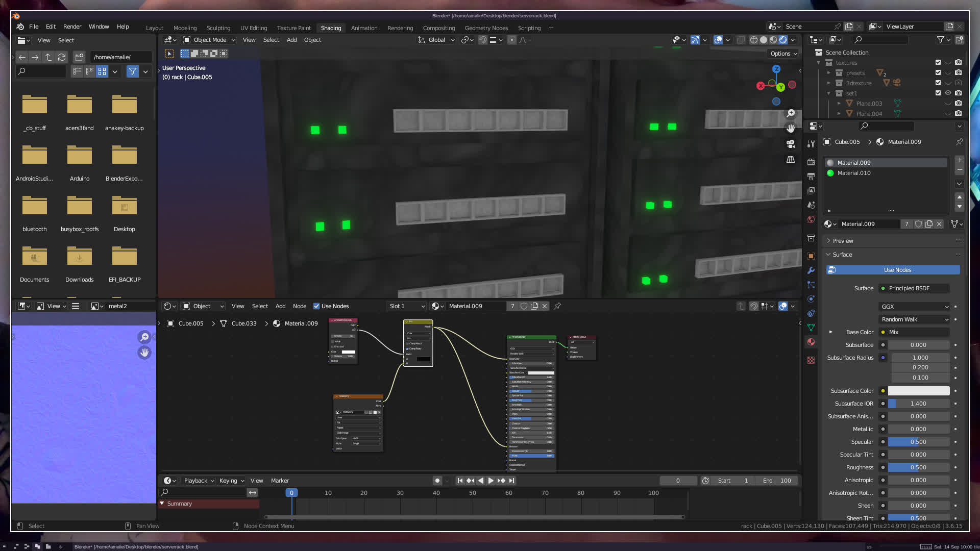Jump to the end frame icon
The width and height of the screenshot is (980, 551).
click(x=511, y=481)
